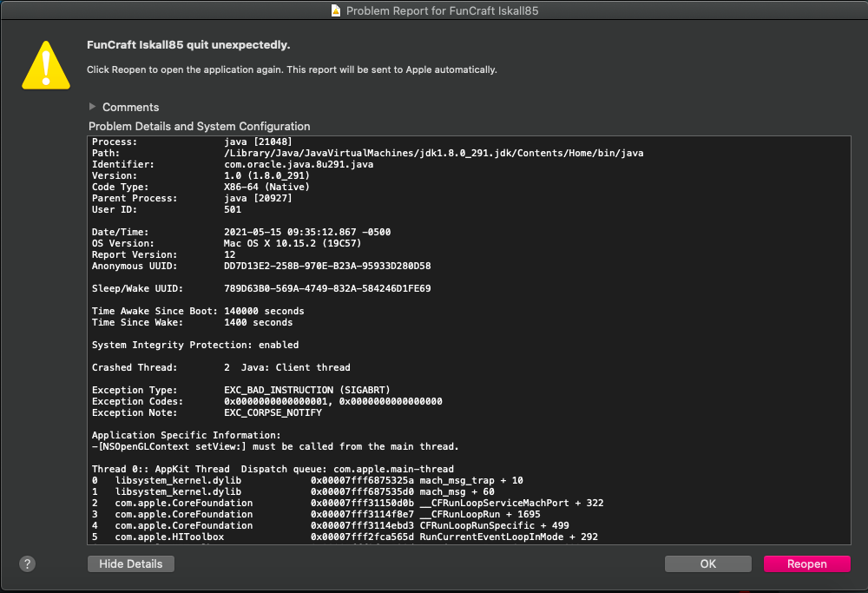Click the Date/Time value line
The image size is (868, 593).
pyautogui.click(x=307, y=232)
